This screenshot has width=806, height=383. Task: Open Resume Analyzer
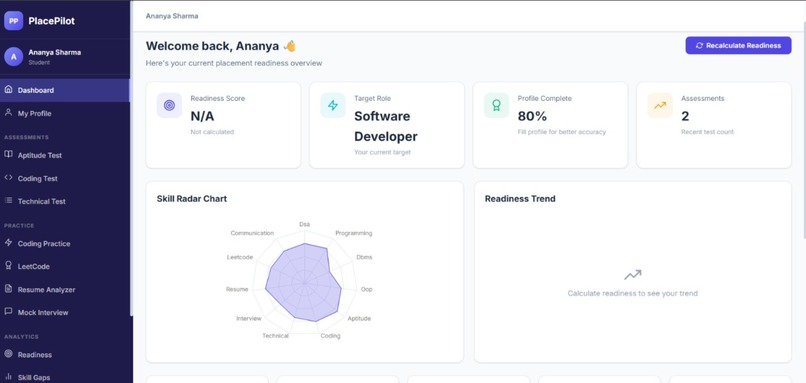[65, 289]
